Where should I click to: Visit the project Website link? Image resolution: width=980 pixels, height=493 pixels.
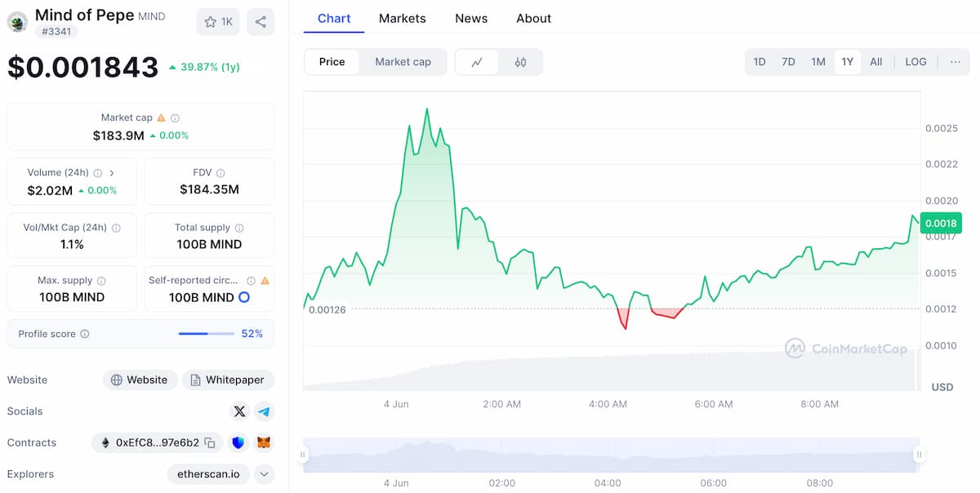click(139, 380)
